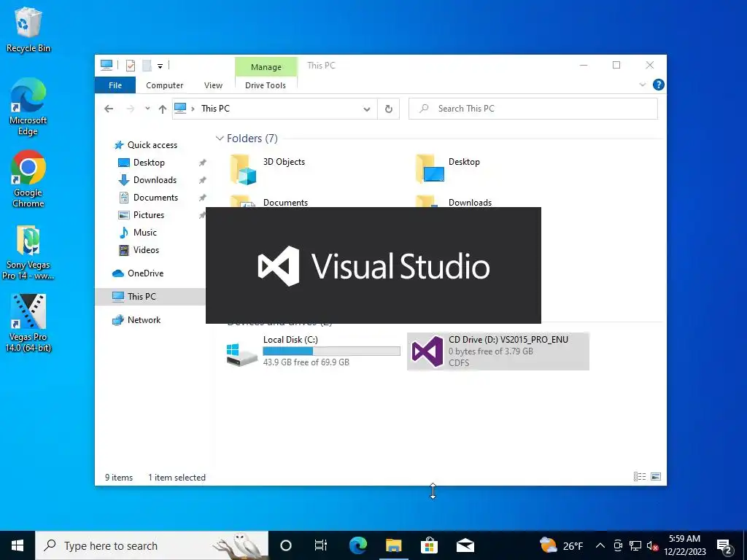Open Google Chrome desktop shortcut
747x560 pixels.
tap(28, 179)
